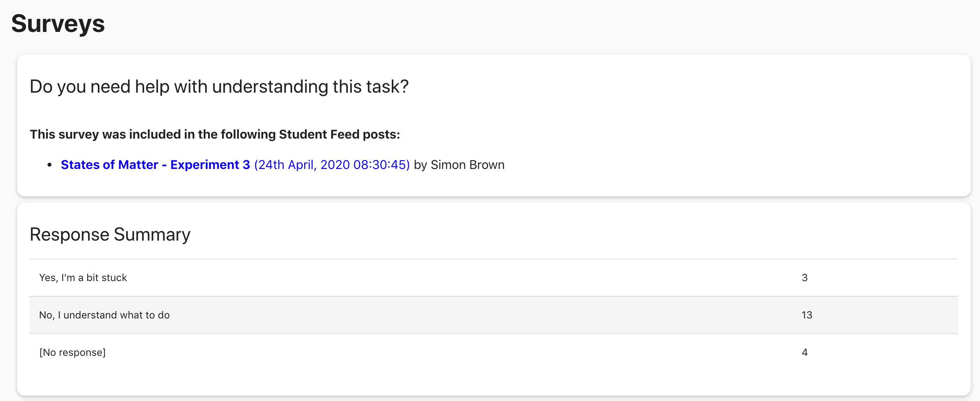Click "Experiment 3" in the post link

(210, 165)
